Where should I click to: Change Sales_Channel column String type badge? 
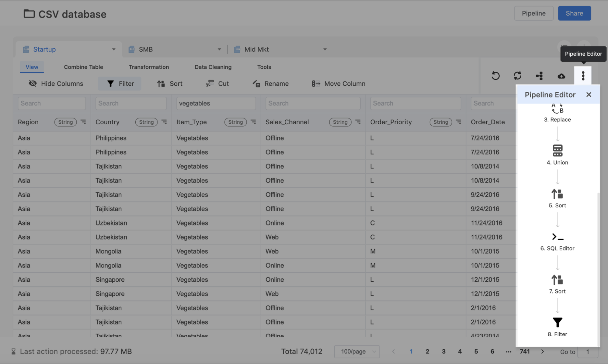[340, 122]
